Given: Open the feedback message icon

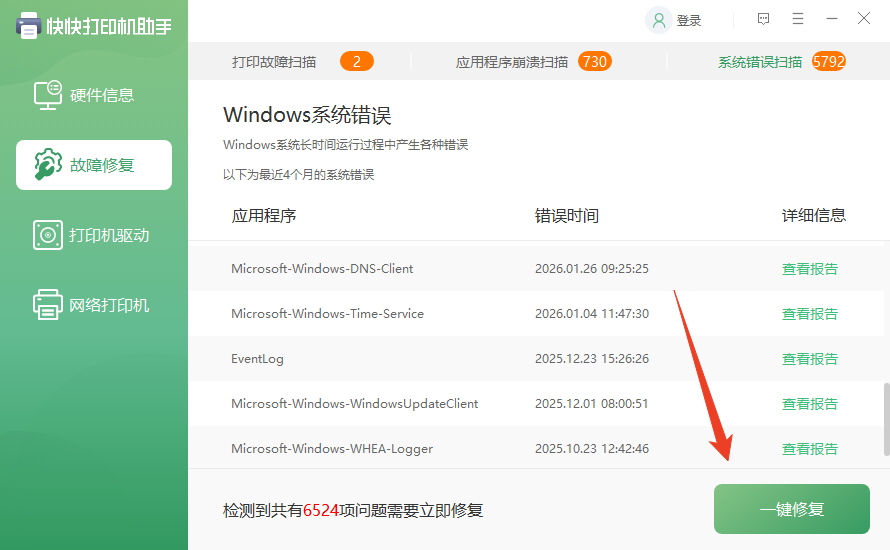Looking at the screenshot, I should (764, 19).
